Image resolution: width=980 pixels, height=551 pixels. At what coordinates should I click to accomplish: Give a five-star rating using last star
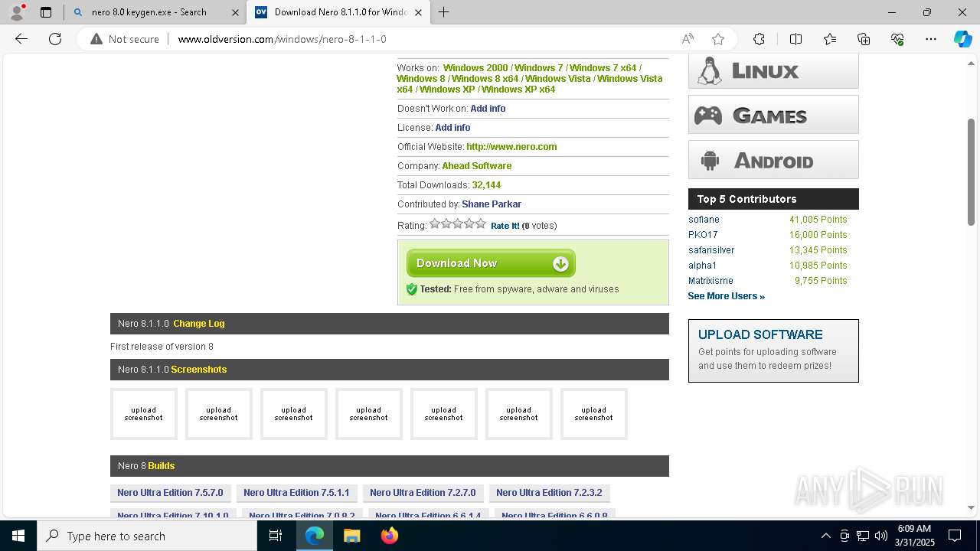481,223
